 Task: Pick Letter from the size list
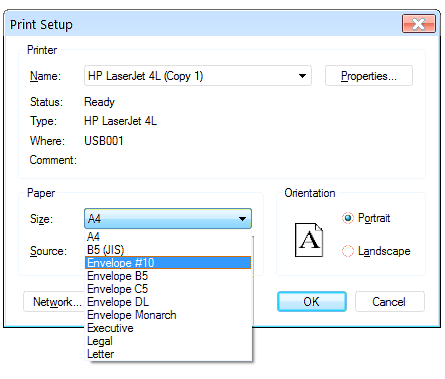pyautogui.click(x=168, y=354)
